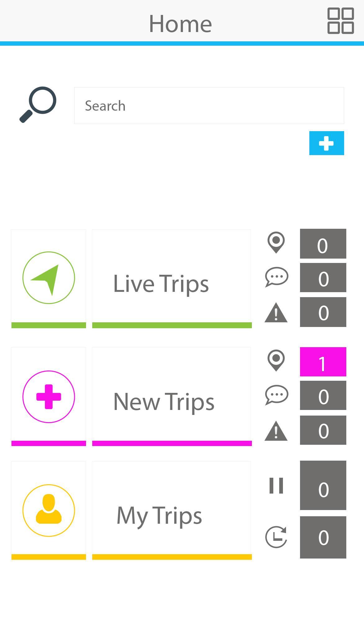Screen dimensions: 364x644
Task: Click New Trips chat bubble icon
Action: point(276,395)
